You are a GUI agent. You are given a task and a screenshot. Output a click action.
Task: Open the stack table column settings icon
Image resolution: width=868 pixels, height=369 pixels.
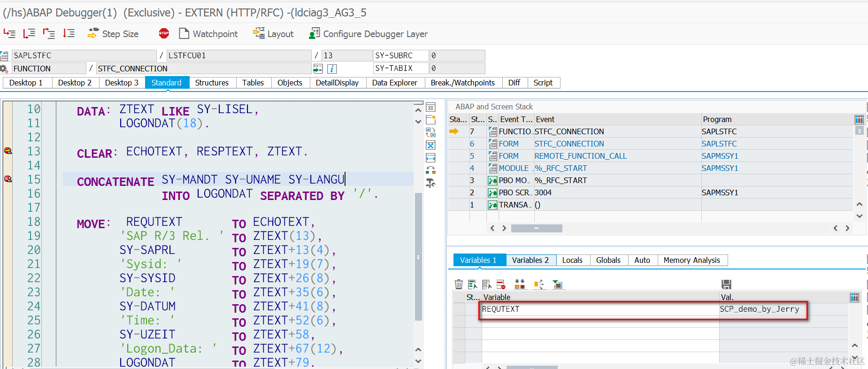coord(859,119)
